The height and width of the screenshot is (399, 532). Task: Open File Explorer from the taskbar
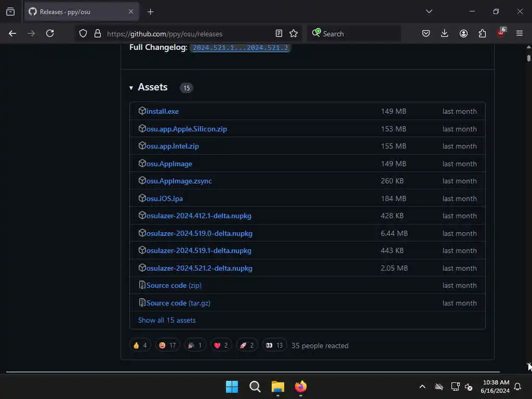[278, 387]
